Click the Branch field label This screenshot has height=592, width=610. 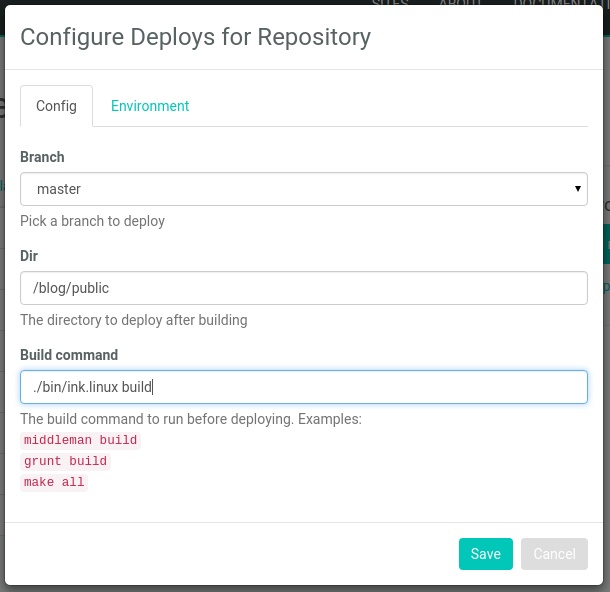click(x=42, y=157)
